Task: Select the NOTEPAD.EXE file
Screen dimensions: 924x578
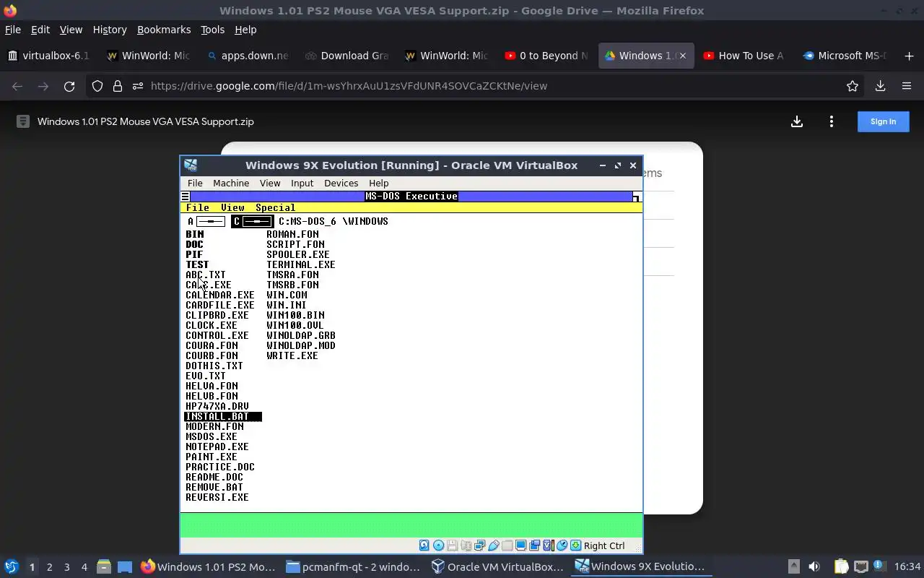Action: tap(217, 447)
